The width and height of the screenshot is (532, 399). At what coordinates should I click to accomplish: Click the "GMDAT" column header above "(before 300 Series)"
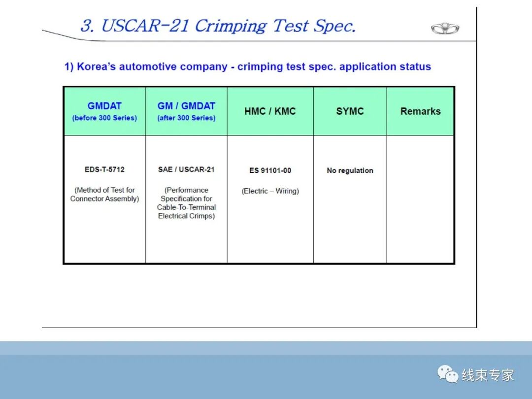[104, 106]
